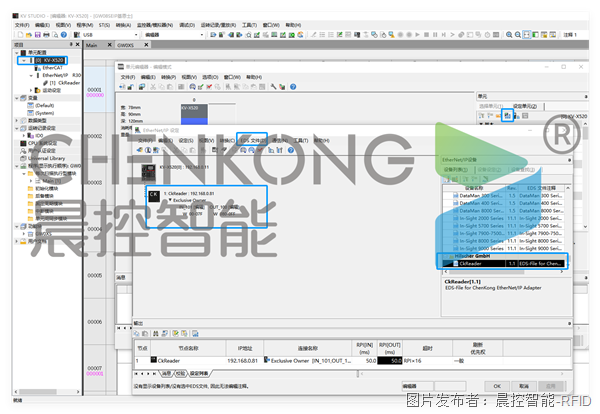Select the device list tab in output panel
This screenshot has height=414, width=600.
(x=199, y=373)
